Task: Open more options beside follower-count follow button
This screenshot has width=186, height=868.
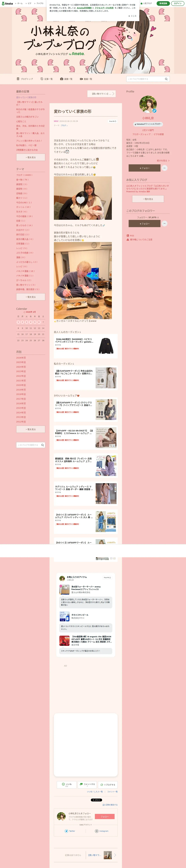Action: point(164,223)
